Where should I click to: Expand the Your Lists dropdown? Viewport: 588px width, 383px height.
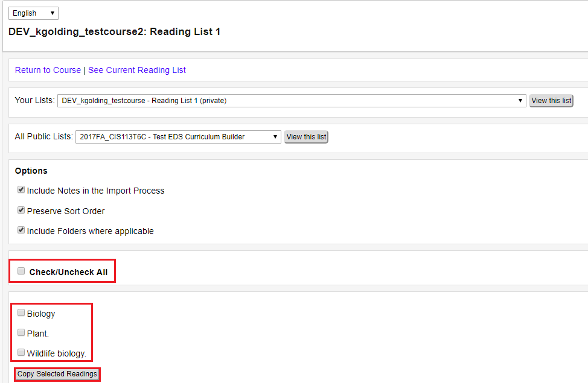(x=292, y=101)
